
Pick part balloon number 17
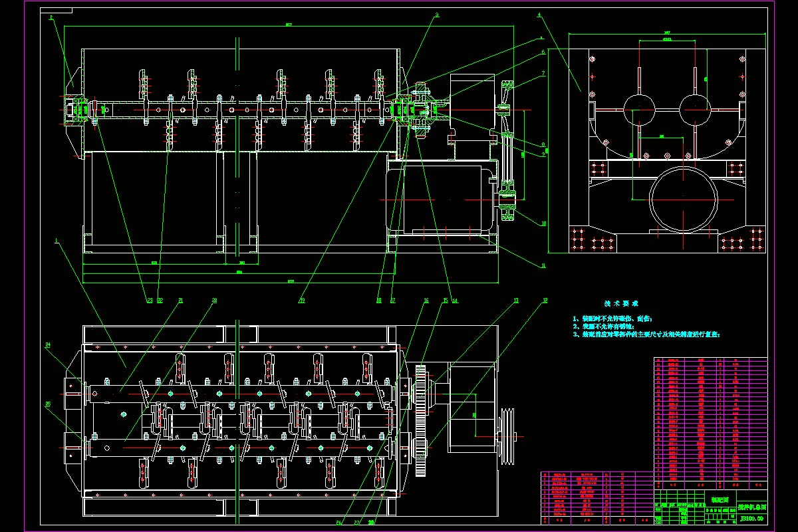(393, 301)
